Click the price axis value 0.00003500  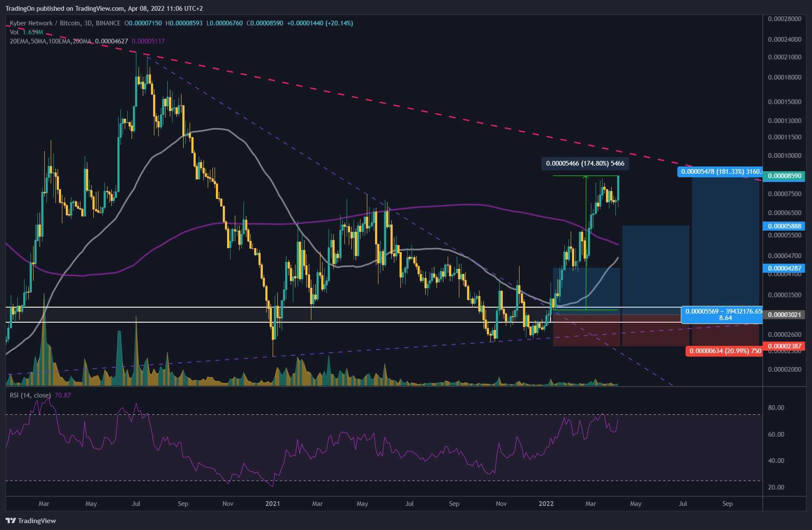point(784,295)
